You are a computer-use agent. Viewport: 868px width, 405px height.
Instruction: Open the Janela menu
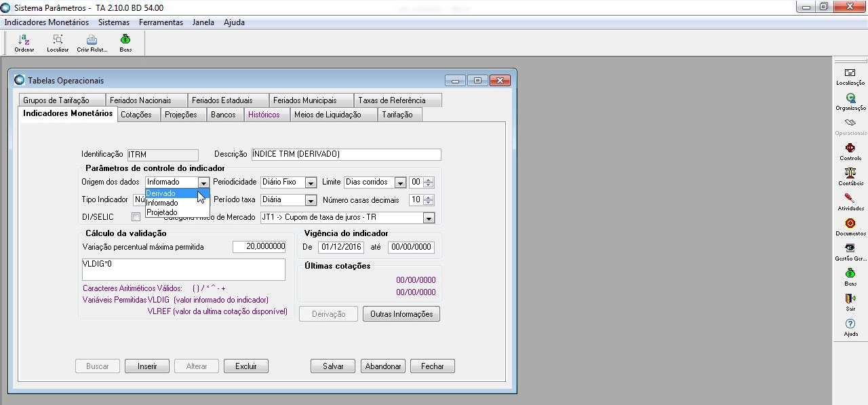(x=203, y=22)
